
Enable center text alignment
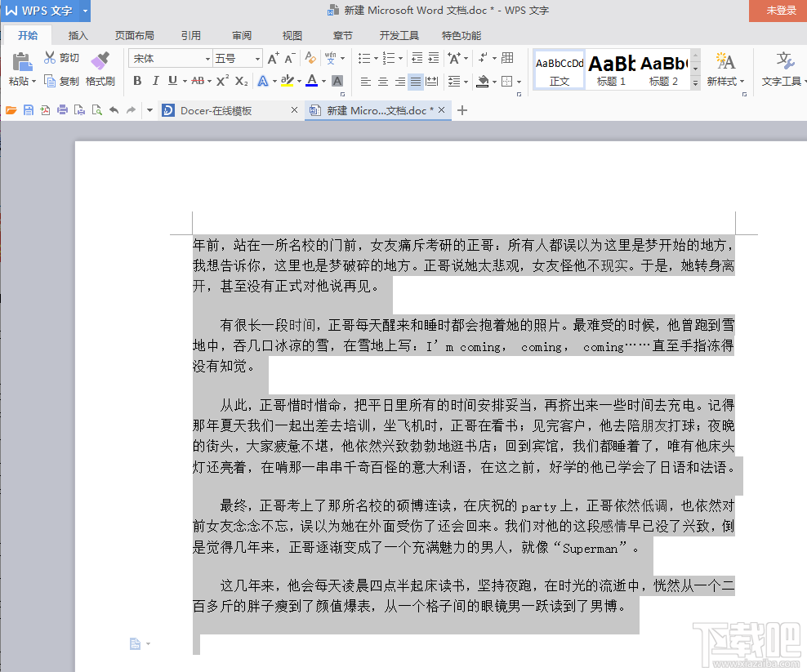[382, 81]
